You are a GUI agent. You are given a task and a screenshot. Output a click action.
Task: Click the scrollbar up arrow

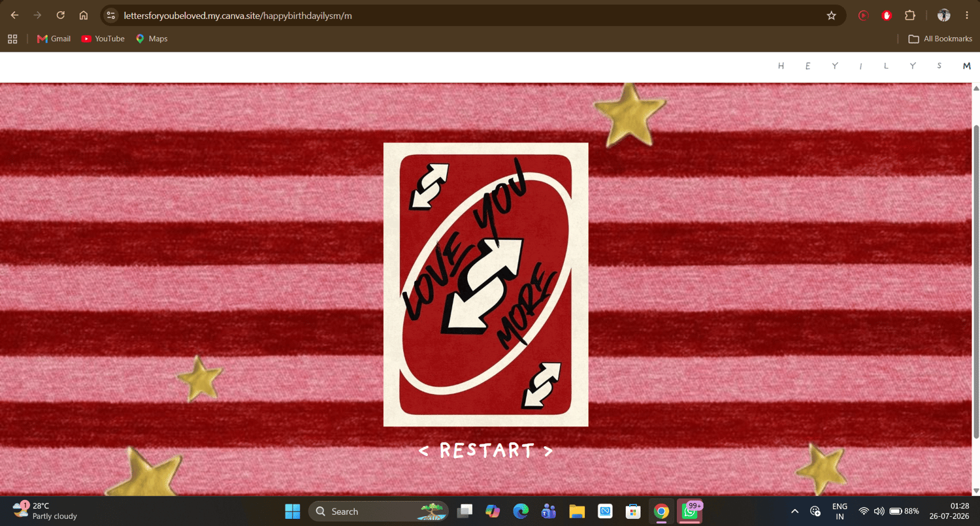976,88
